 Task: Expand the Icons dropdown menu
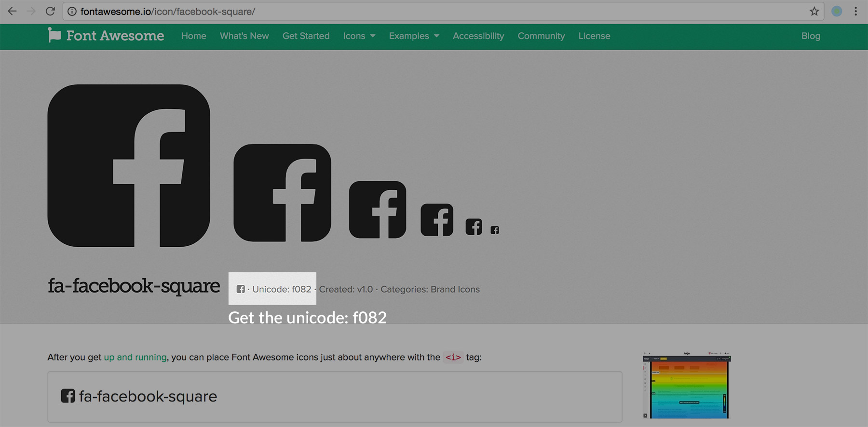click(x=359, y=36)
